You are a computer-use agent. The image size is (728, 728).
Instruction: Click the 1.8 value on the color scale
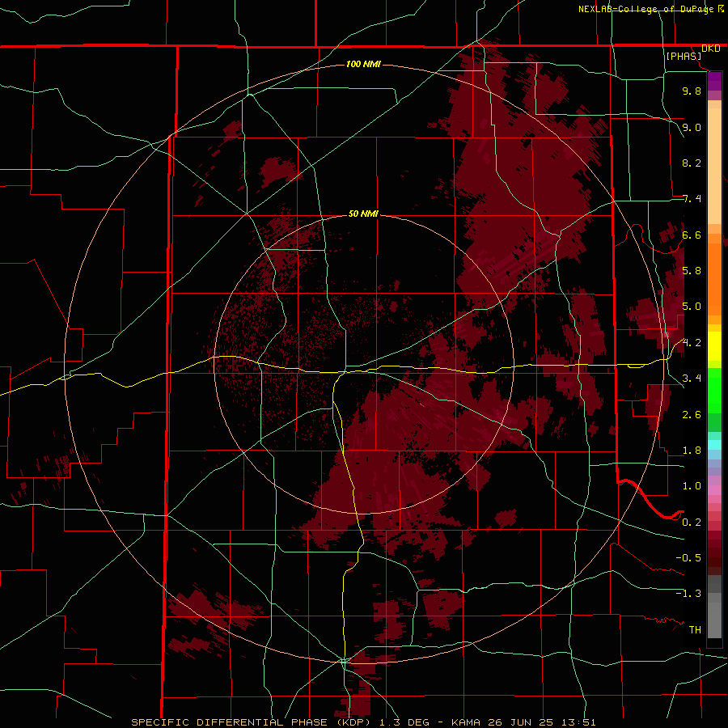click(692, 451)
